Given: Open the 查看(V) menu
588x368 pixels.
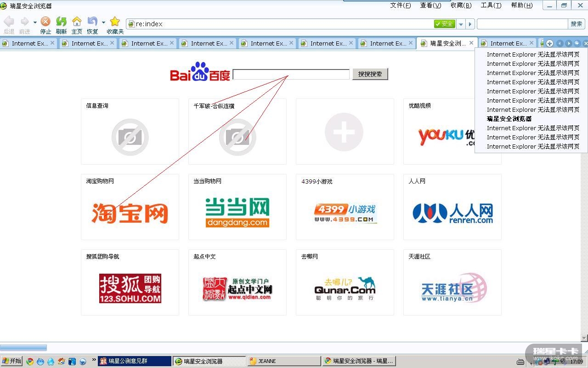Looking at the screenshot, I should click(x=430, y=6).
